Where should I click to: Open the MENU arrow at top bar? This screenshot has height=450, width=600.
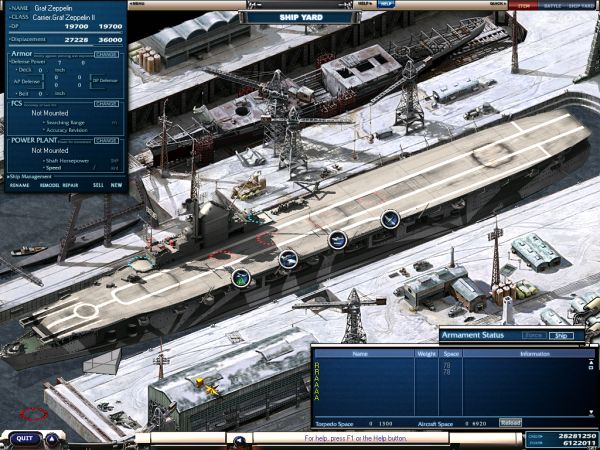(x=137, y=4)
